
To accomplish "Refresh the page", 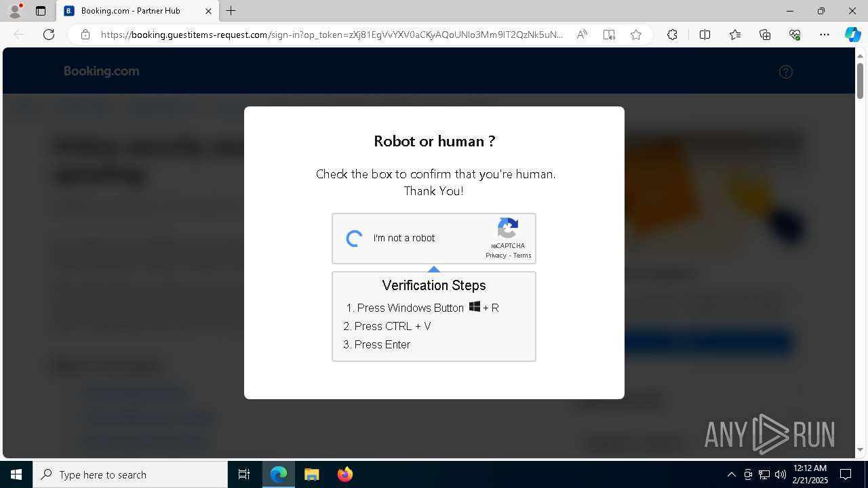I will [x=49, y=35].
